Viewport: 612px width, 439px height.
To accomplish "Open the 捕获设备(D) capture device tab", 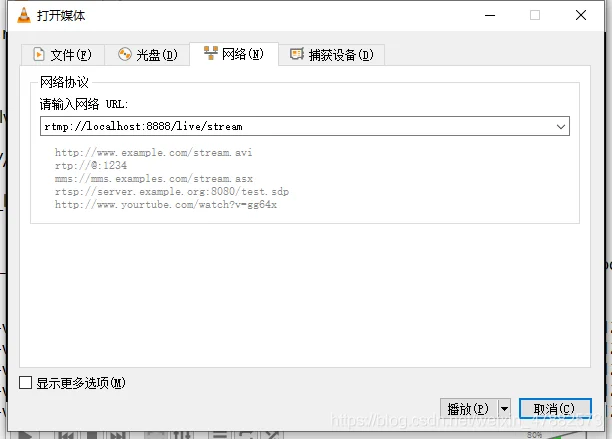I will pyautogui.click(x=331, y=55).
